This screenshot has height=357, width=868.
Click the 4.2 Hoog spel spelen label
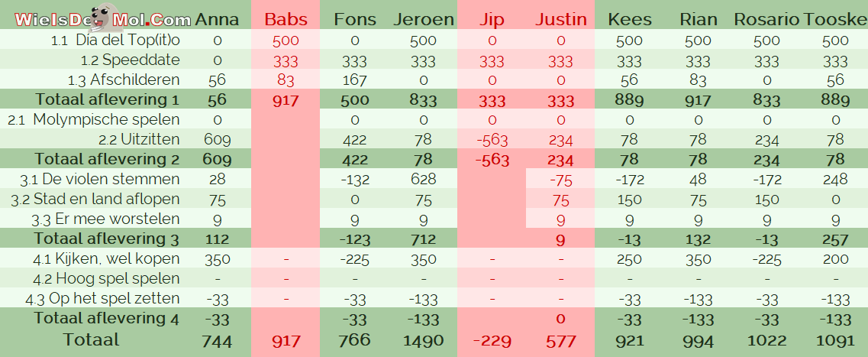click(x=102, y=278)
